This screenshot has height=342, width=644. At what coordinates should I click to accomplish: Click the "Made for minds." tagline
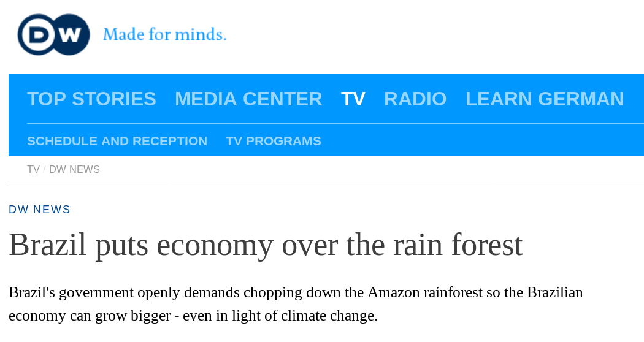pyautogui.click(x=164, y=34)
